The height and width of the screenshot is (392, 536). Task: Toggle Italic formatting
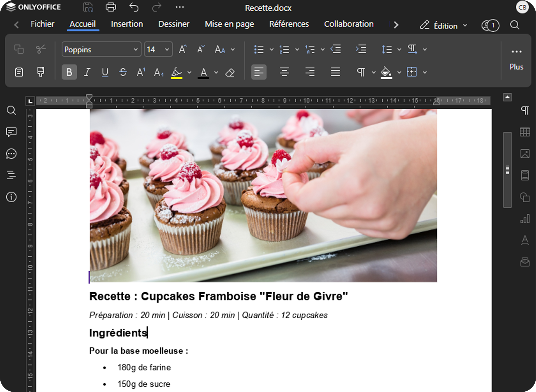(87, 72)
